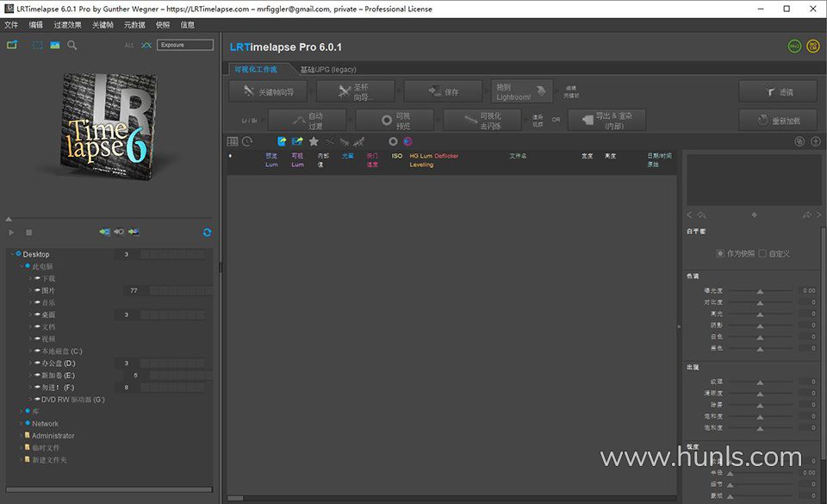Screen dimensions: 827x504
Task: Click the Play button under the preview
Action: pyautogui.click(x=11, y=233)
